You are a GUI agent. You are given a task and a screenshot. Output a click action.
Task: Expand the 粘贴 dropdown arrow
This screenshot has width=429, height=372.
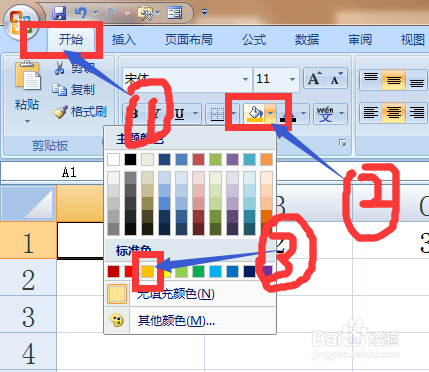pyautogui.click(x=27, y=122)
